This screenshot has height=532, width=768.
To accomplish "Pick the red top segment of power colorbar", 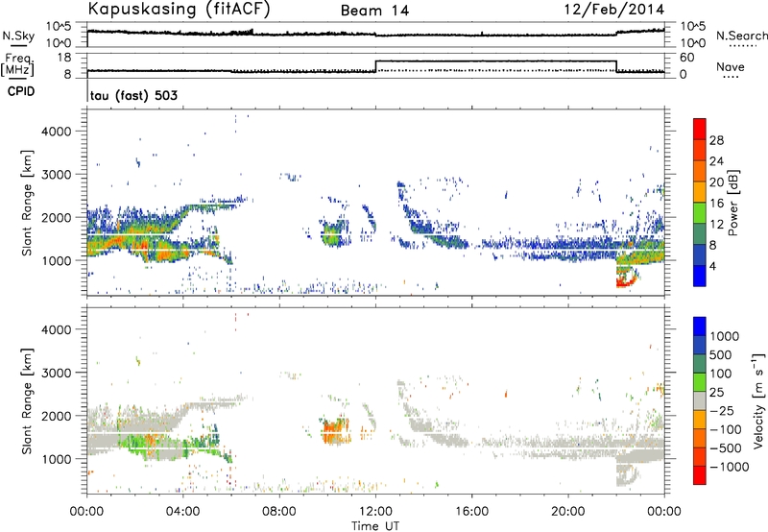I will [x=700, y=130].
